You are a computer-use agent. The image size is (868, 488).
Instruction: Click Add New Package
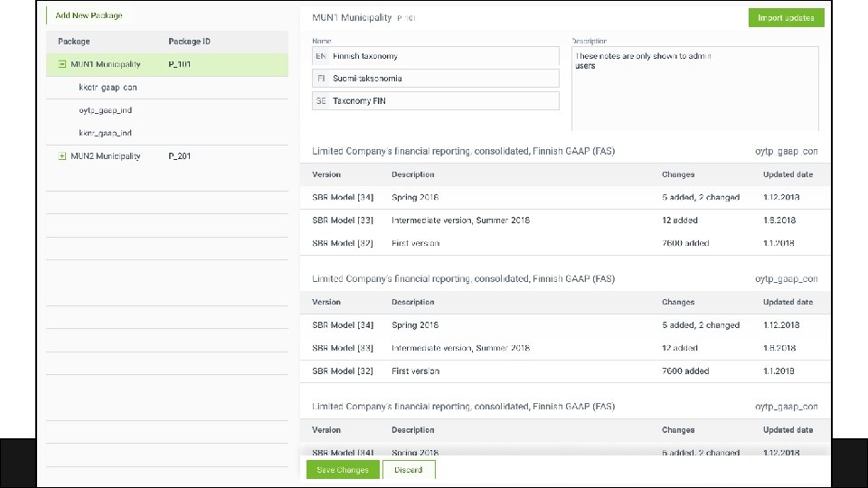click(x=89, y=15)
